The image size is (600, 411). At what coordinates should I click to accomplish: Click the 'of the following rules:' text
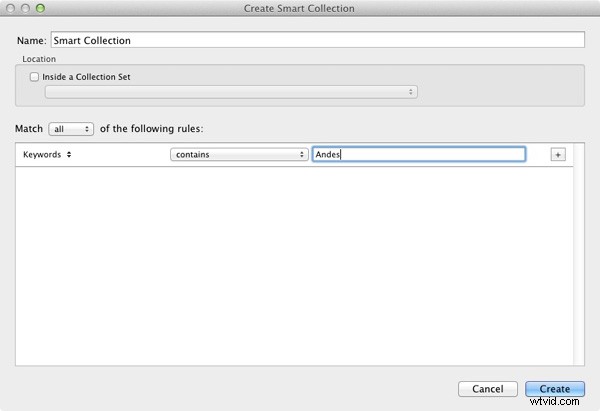[152, 129]
